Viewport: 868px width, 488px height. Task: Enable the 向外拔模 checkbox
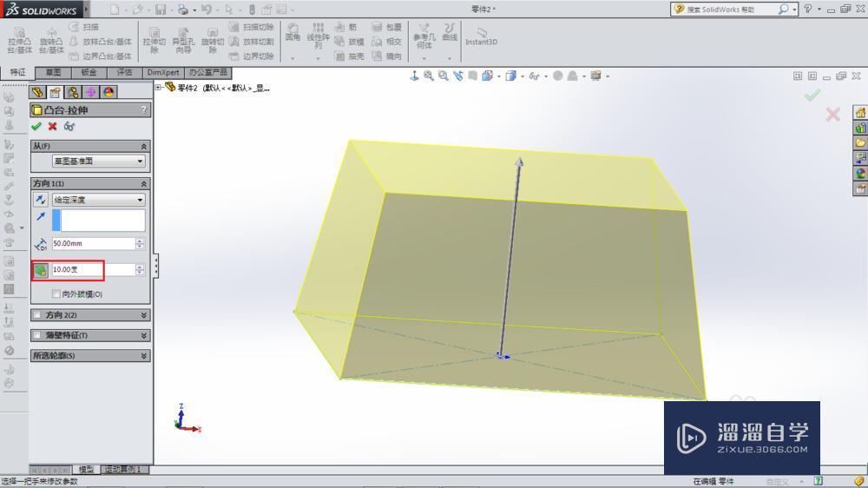coord(56,294)
